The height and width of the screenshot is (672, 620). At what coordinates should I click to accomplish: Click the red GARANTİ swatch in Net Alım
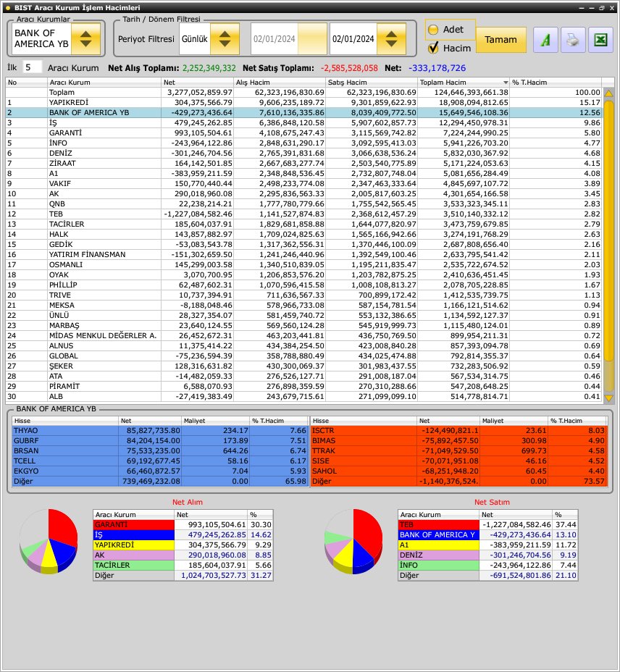pos(134,524)
